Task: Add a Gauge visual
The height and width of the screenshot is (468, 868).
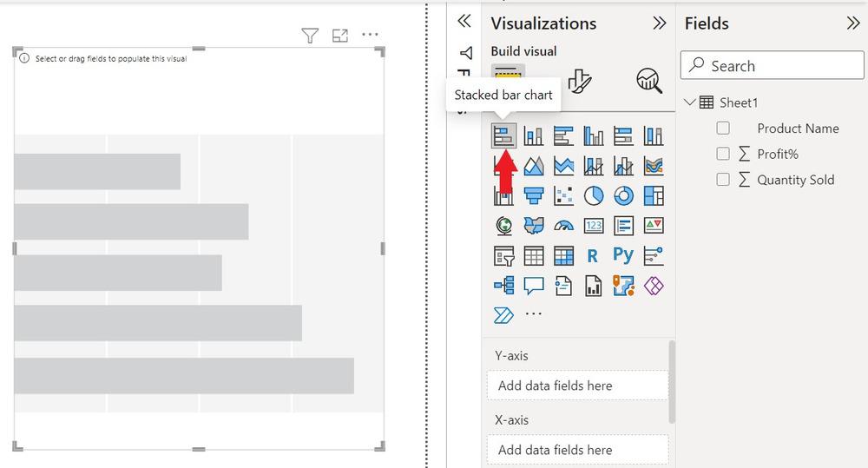Action: coord(563,226)
